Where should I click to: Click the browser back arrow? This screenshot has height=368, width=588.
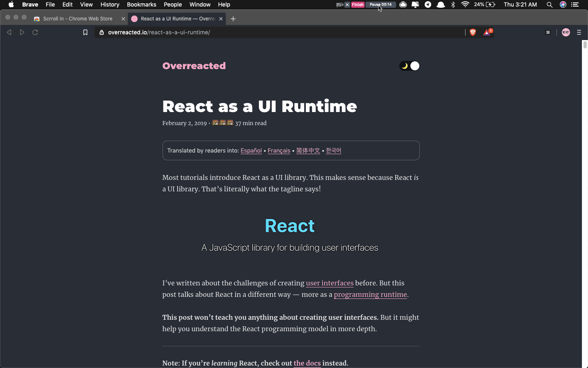[x=9, y=32]
